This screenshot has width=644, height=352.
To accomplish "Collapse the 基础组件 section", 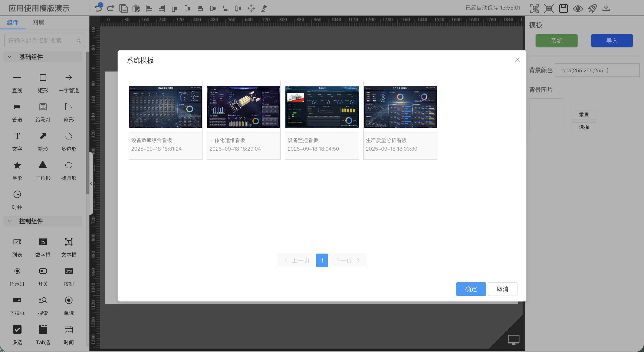I will tap(10, 57).
